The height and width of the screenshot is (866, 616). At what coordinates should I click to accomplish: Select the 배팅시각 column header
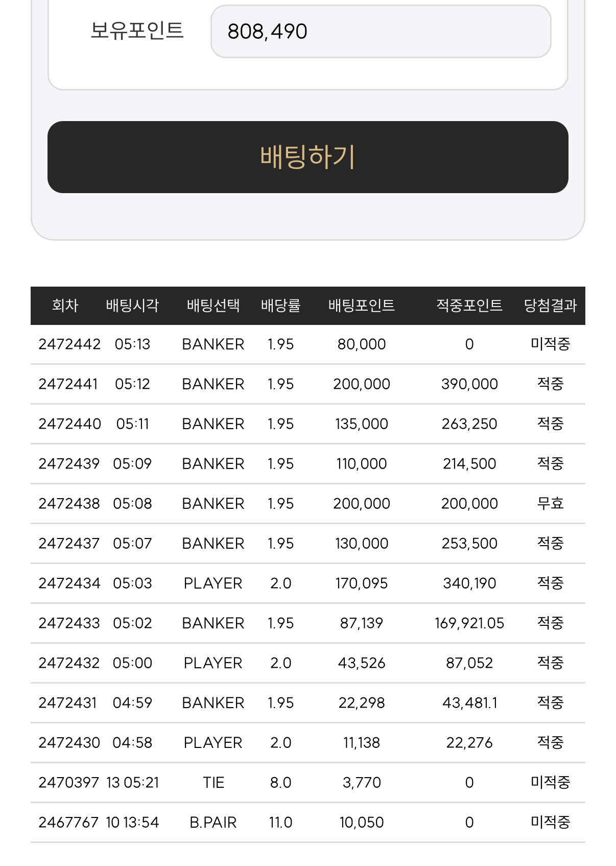coord(132,306)
